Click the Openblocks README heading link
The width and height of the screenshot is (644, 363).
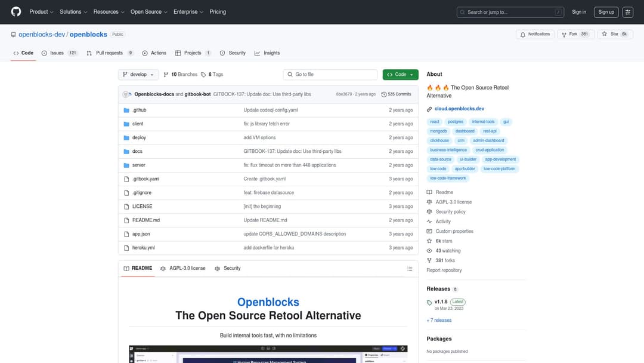pos(268,302)
